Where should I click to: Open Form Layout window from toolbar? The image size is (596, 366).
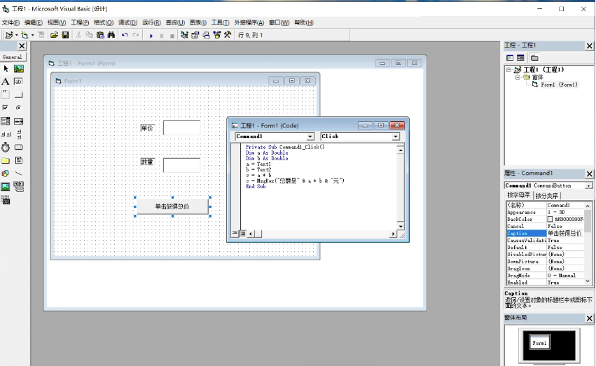click(x=206, y=35)
